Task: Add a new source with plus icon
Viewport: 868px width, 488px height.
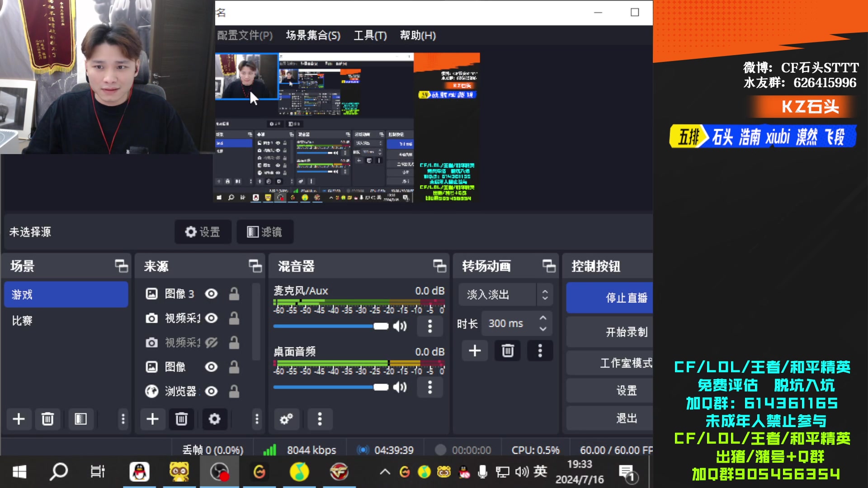Action: tap(152, 419)
